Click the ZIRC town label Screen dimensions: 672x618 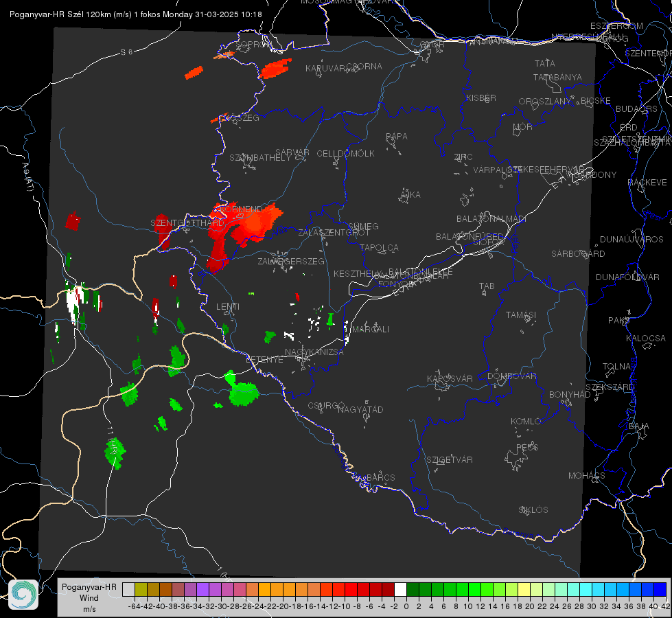[x=463, y=157]
